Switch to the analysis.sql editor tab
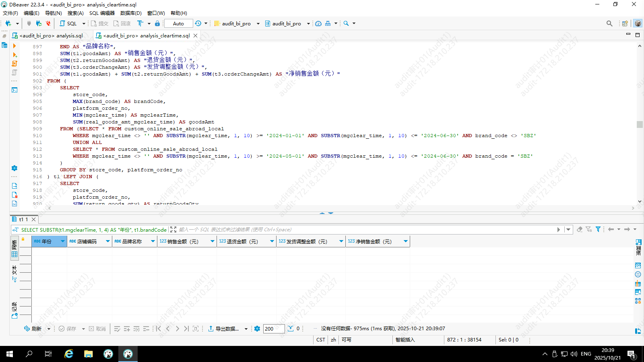 click(x=51, y=35)
